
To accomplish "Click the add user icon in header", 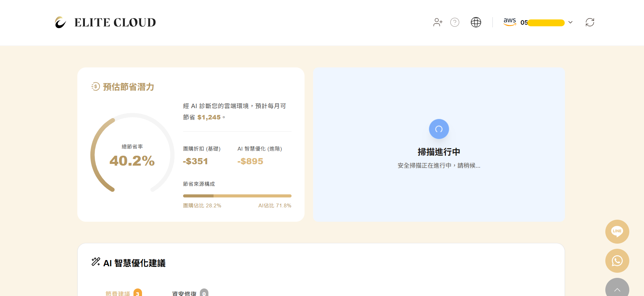I will 438,22.
